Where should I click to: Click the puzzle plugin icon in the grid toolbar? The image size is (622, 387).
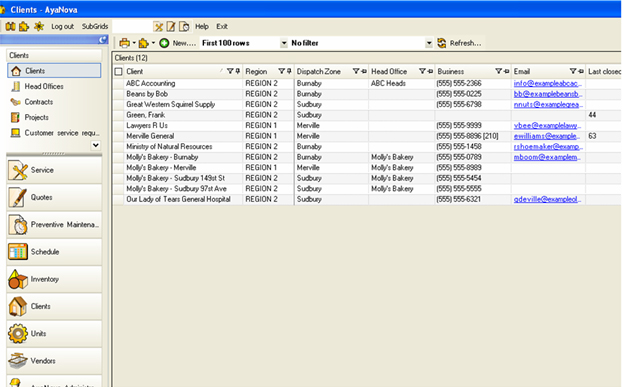tap(144, 43)
